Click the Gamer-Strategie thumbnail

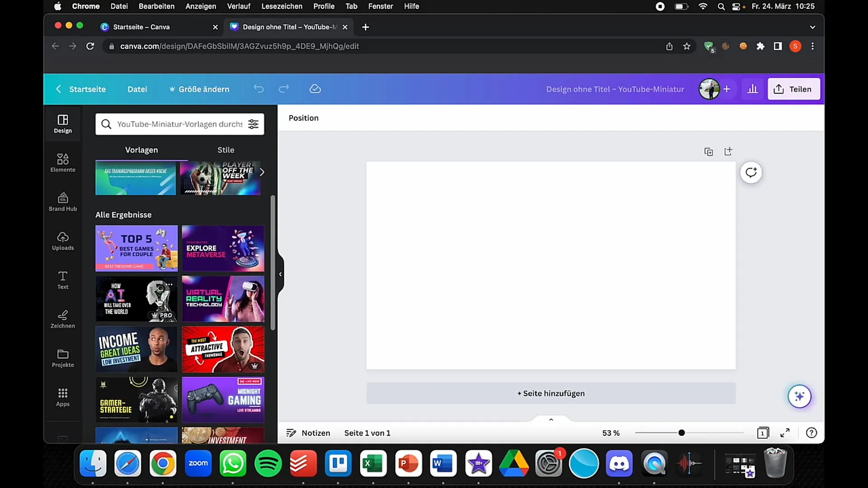click(136, 399)
